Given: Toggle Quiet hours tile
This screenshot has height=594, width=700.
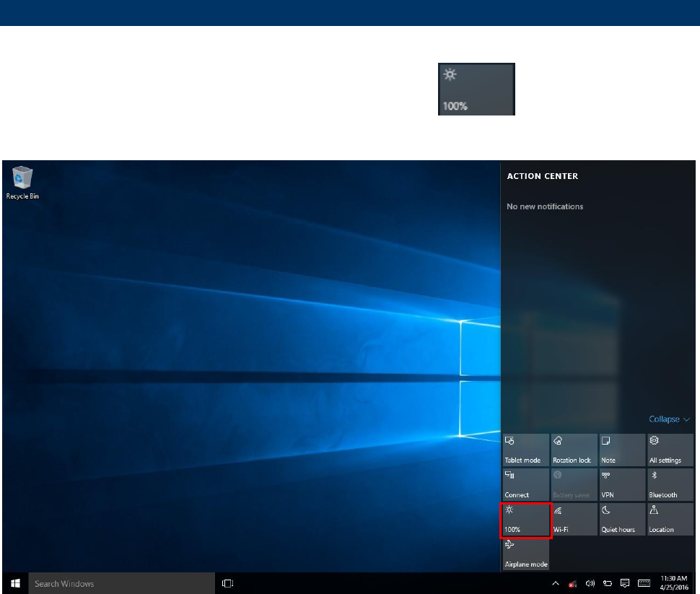Looking at the screenshot, I should 622,520.
